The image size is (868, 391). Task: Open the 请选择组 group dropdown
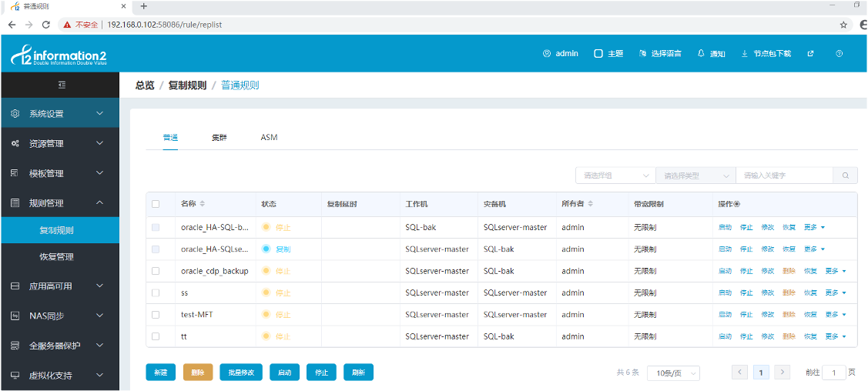tap(615, 175)
